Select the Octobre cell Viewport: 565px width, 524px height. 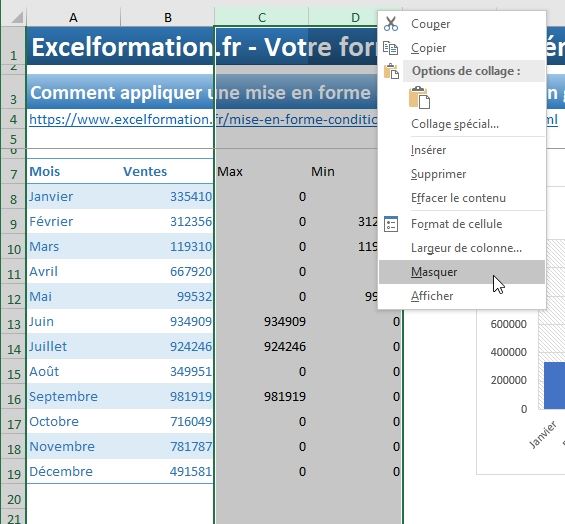74,422
